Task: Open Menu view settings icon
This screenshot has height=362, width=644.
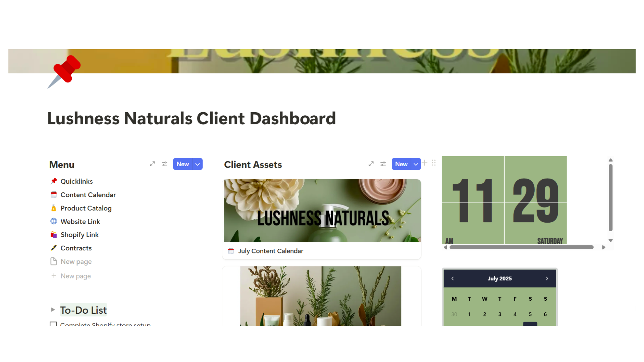Action: click(164, 164)
